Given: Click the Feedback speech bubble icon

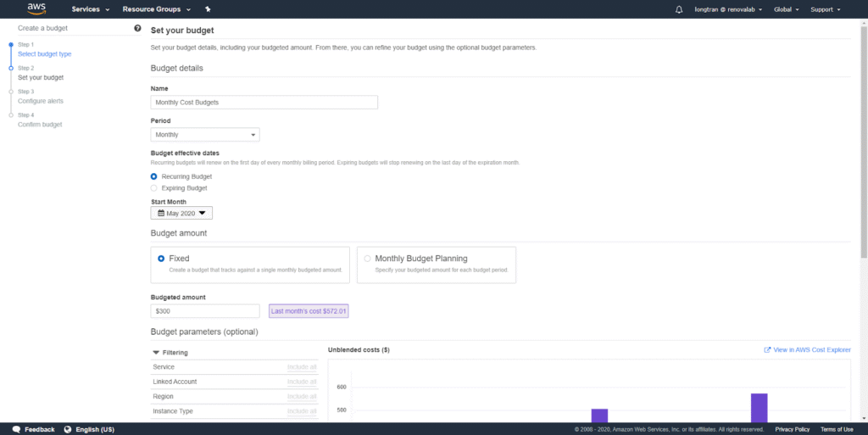Looking at the screenshot, I should coord(17,429).
